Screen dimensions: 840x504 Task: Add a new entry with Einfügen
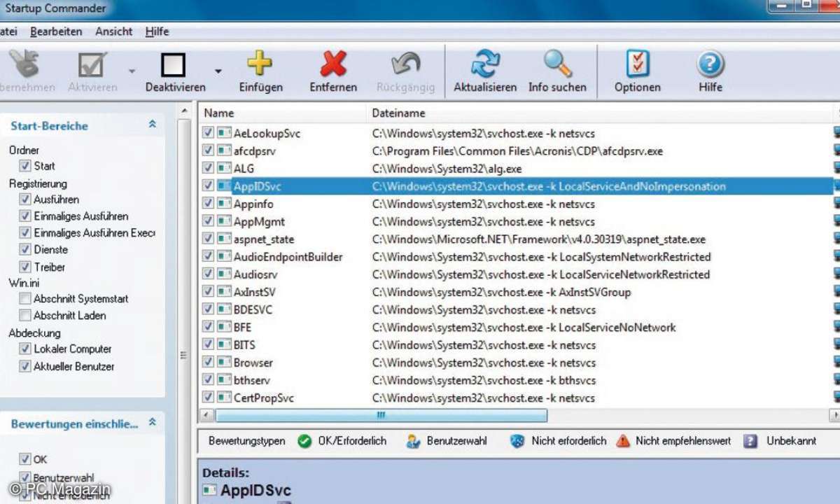260,64
